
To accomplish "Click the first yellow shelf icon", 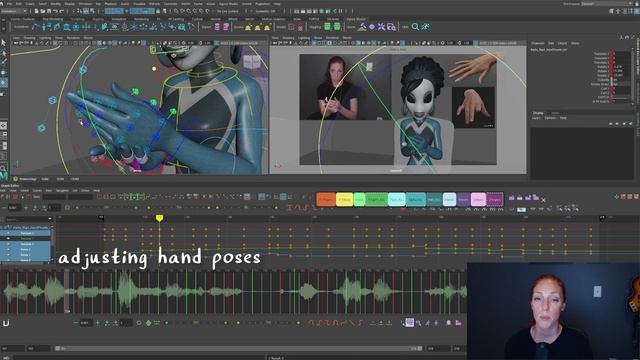I will [249, 27].
